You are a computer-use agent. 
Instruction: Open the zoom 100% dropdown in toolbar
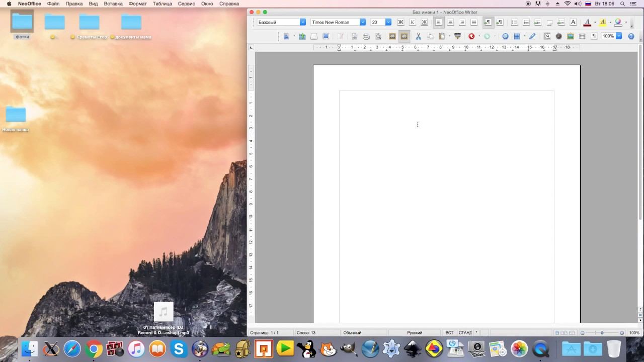(619, 36)
